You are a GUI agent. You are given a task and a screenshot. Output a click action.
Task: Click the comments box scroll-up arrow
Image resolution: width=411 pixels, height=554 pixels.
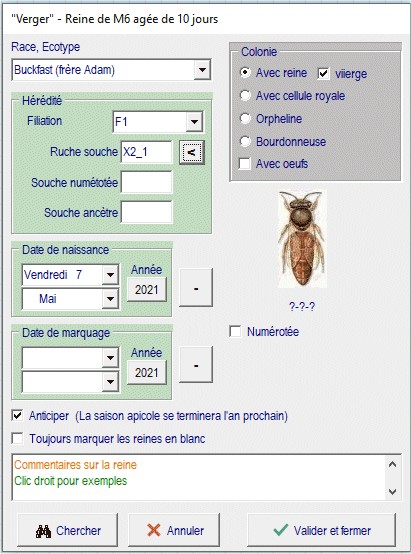pos(392,464)
